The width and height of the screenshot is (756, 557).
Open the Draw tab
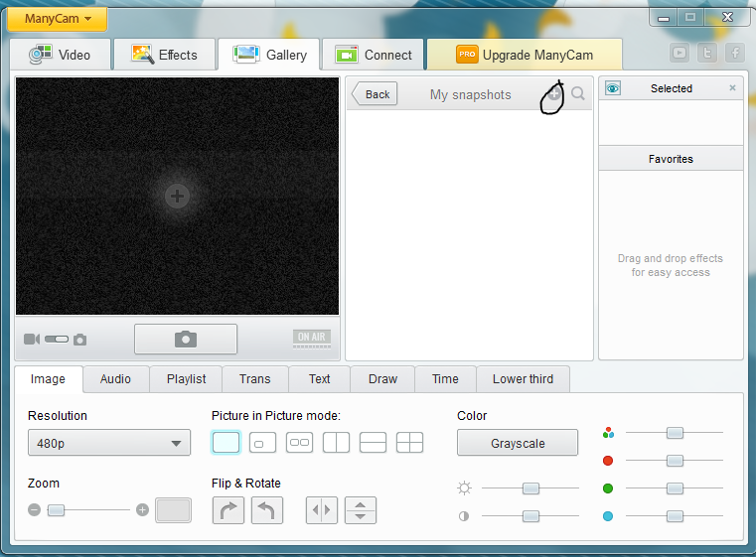click(x=382, y=379)
